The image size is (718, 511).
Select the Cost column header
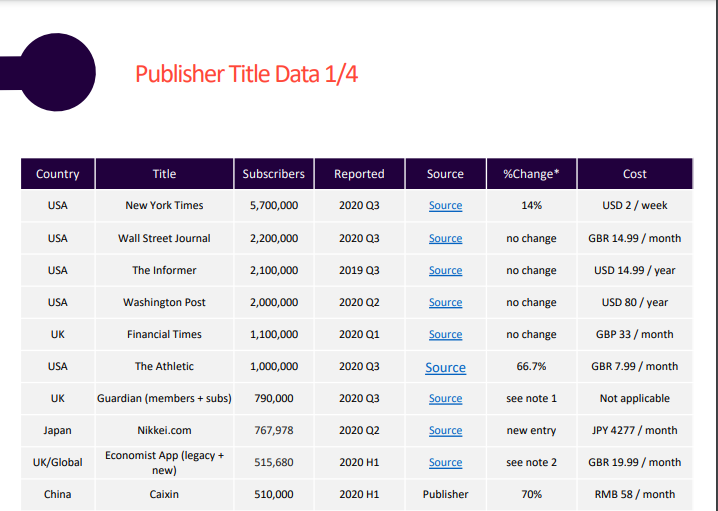pyautogui.click(x=635, y=174)
